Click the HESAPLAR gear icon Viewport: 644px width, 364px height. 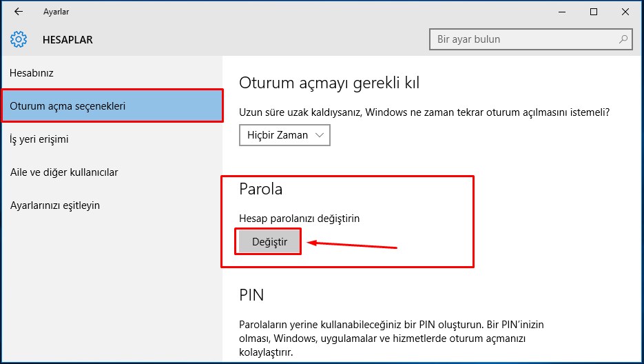(19, 39)
